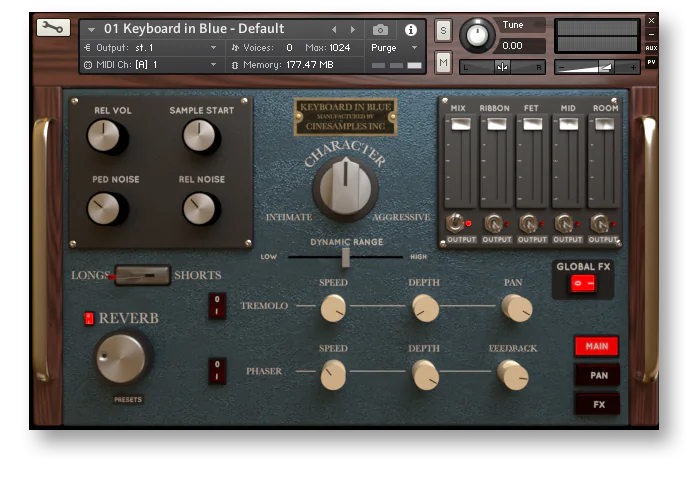This screenshot has height=478, width=690.
Task: Toggle the REVERB red on switch
Action: pos(89,318)
